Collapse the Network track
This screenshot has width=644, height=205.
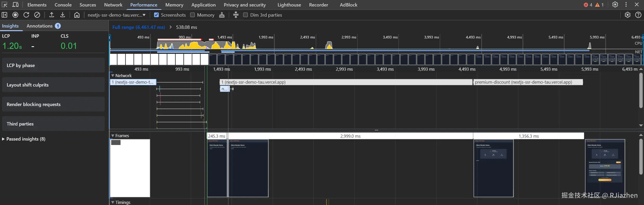pyautogui.click(x=113, y=76)
